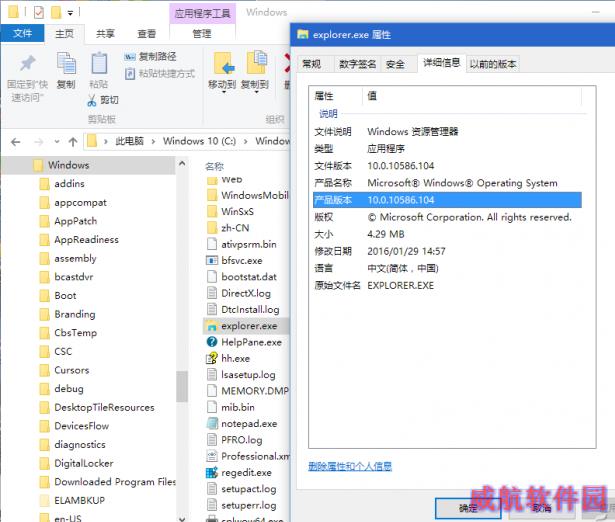This screenshot has height=522, width=615.
Task: Open the Digital Signatures (数字签名) tab
Action: coord(357,64)
